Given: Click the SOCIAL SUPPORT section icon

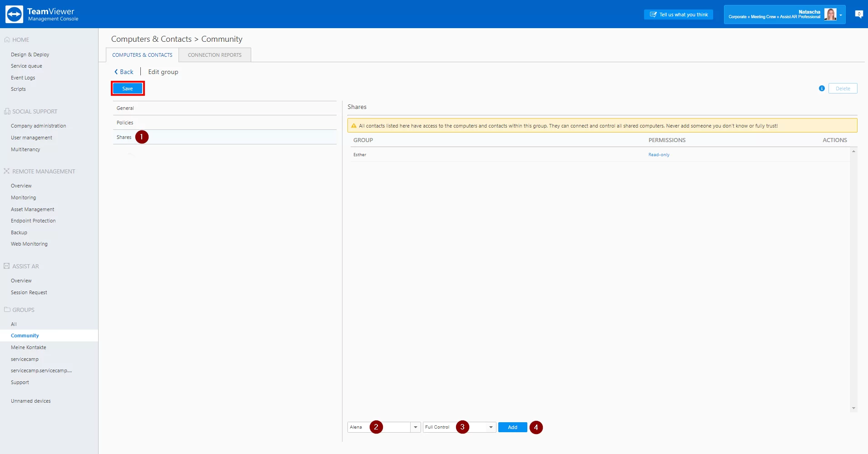Looking at the screenshot, I should [x=7, y=111].
